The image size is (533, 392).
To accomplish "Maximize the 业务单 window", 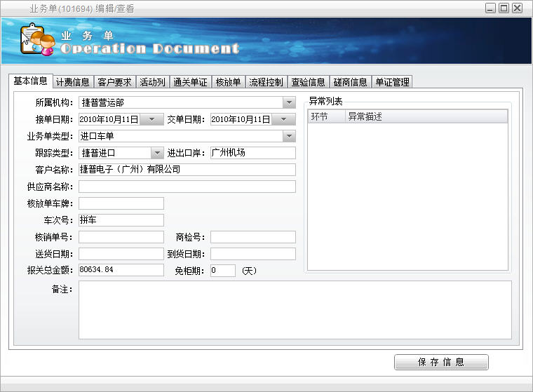I will coord(504,8).
